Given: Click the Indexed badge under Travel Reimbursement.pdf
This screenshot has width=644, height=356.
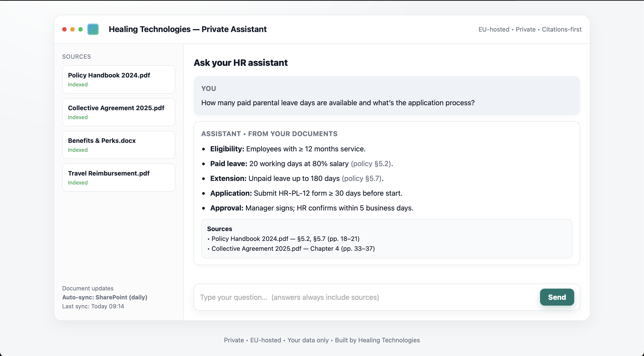Looking at the screenshot, I should [78, 182].
